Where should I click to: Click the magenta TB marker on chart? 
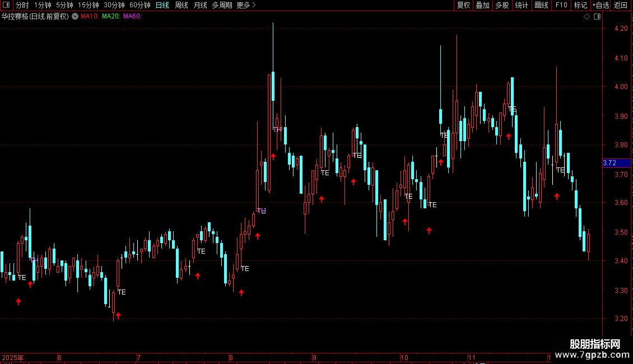point(262,211)
